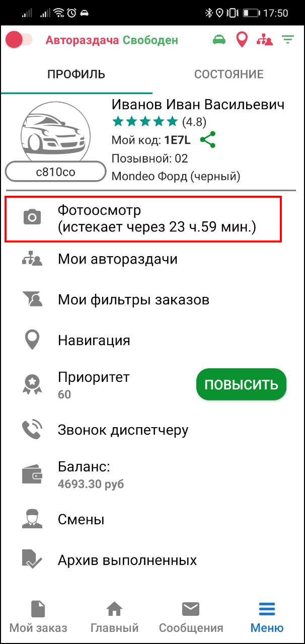Open the red auto-distribution hierarchy icon
Viewport: 305px width, 644px height.
[x=265, y=40]
